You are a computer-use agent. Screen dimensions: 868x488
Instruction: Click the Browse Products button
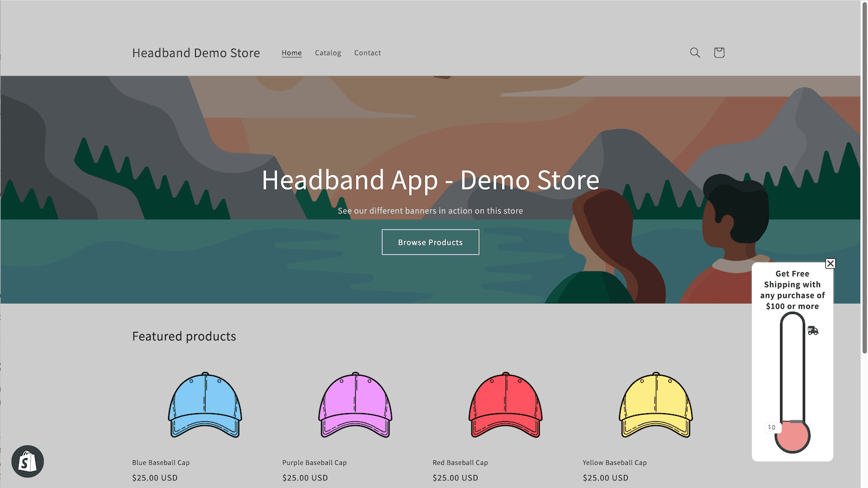click(430, 242)
